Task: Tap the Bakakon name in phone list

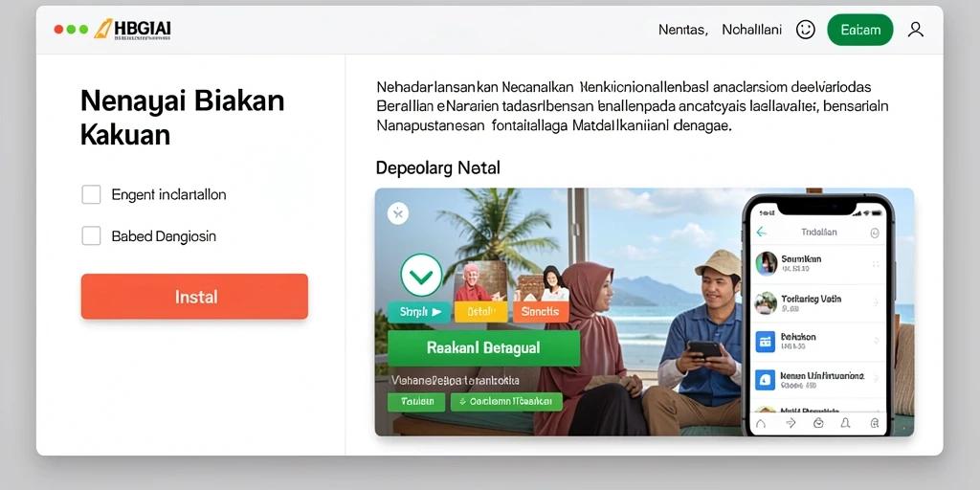Action: coord(798,337)
